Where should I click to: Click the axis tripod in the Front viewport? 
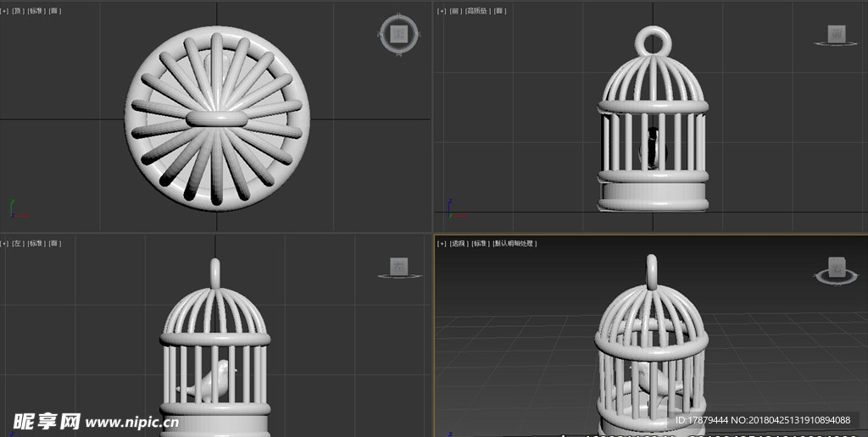[451, 207]
